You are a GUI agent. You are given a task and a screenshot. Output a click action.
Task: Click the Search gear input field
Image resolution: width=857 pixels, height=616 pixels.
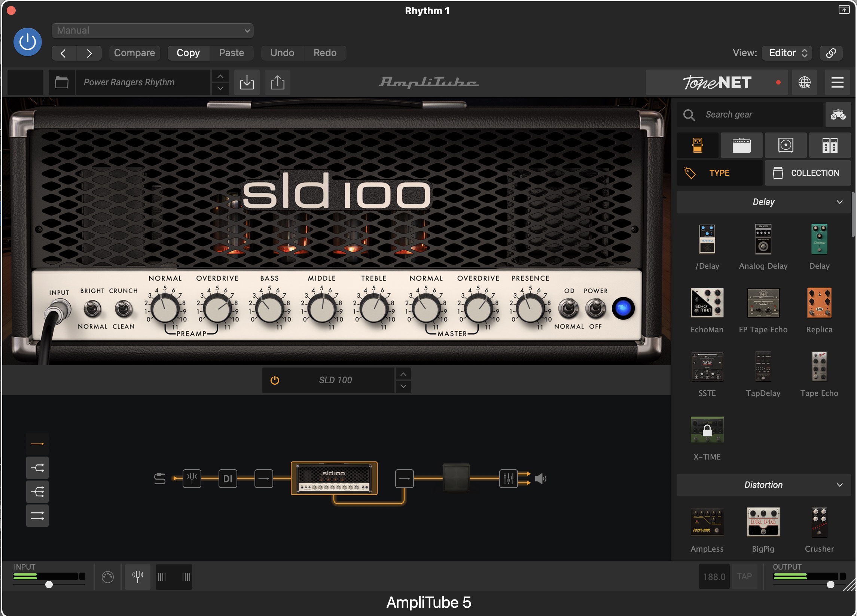tap(750, 115)
